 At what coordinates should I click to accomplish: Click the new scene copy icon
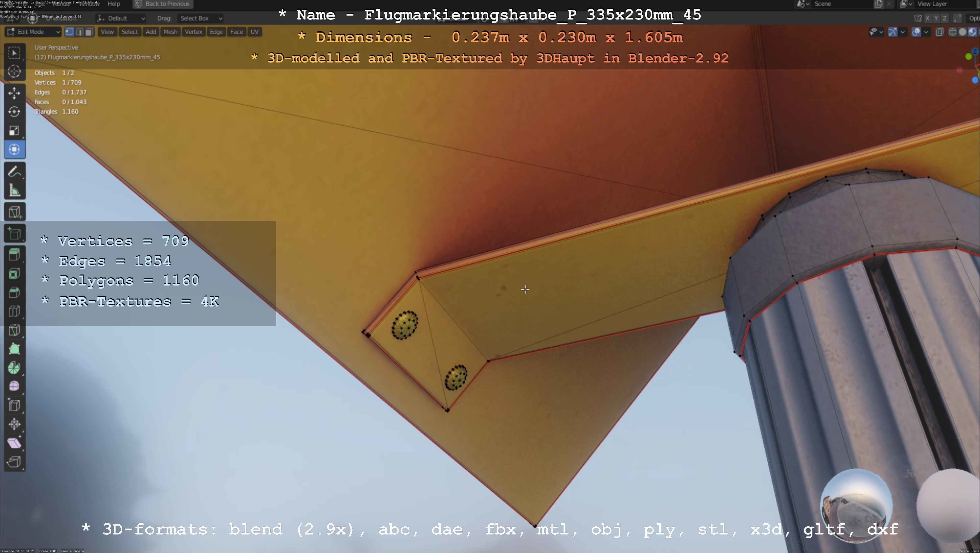tap(878, 4)
